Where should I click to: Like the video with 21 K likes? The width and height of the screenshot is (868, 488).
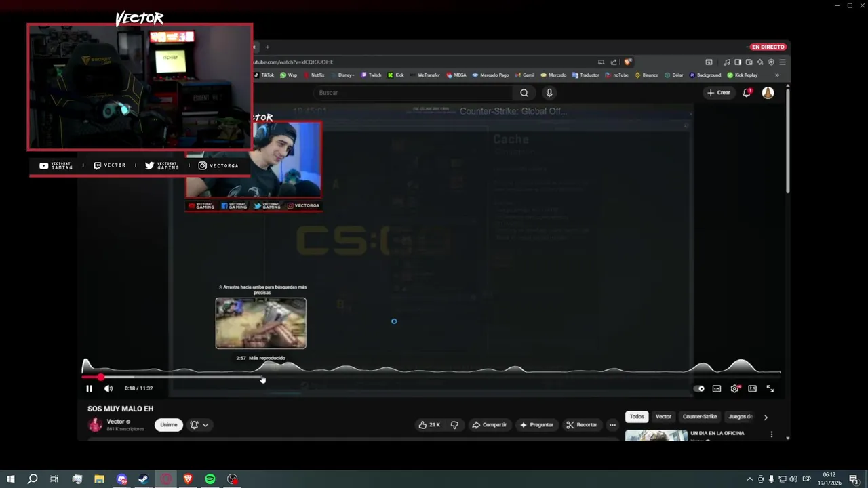(429, 425)
